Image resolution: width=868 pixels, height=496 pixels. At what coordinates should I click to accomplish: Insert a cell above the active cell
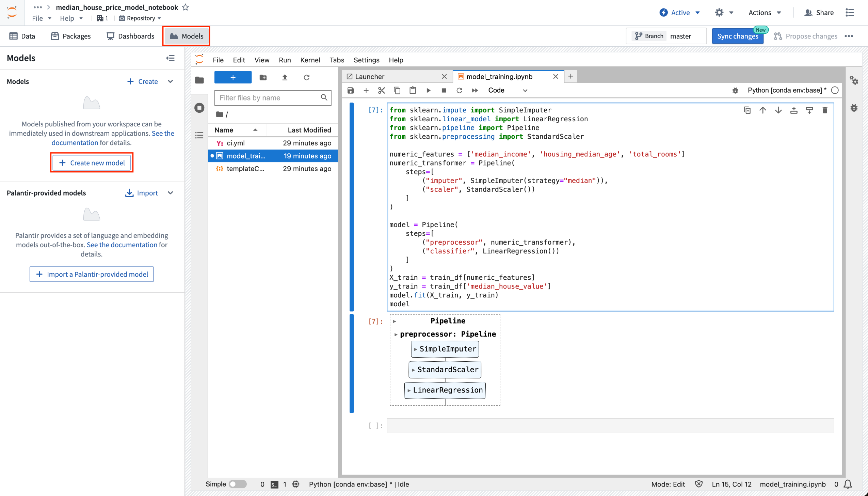[x=794, y=110]
